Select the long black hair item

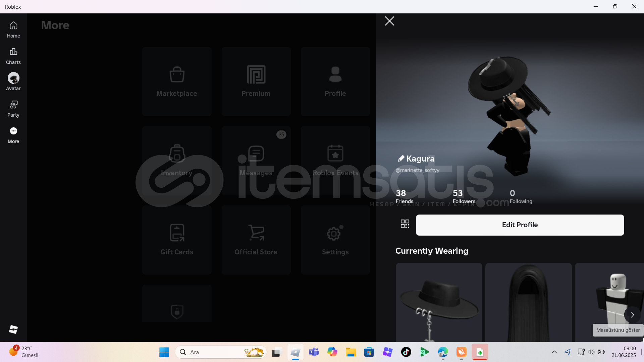coord(528,302)
